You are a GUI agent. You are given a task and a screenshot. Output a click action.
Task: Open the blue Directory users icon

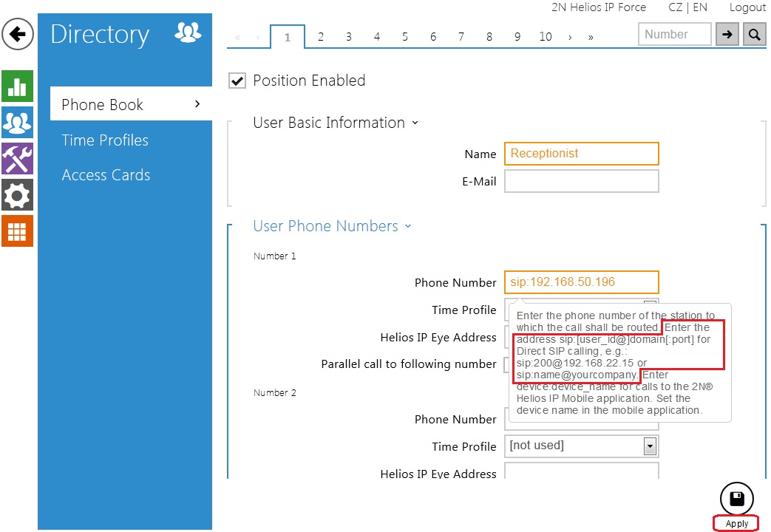[17, 123]
